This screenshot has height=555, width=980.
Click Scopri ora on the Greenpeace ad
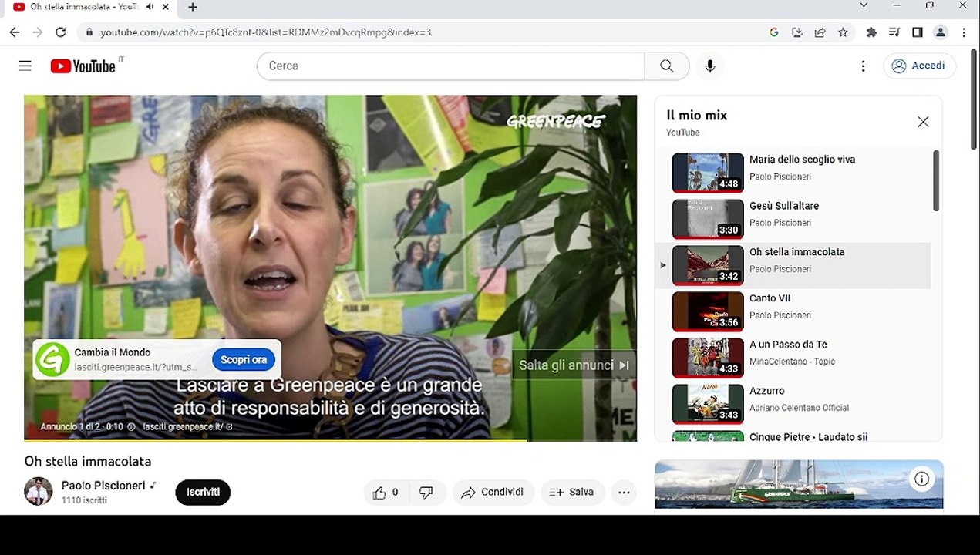click(x=243, y=359)
